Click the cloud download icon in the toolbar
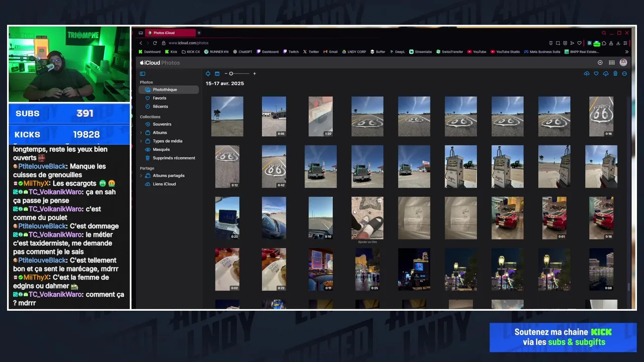 (x=606, y=73)
